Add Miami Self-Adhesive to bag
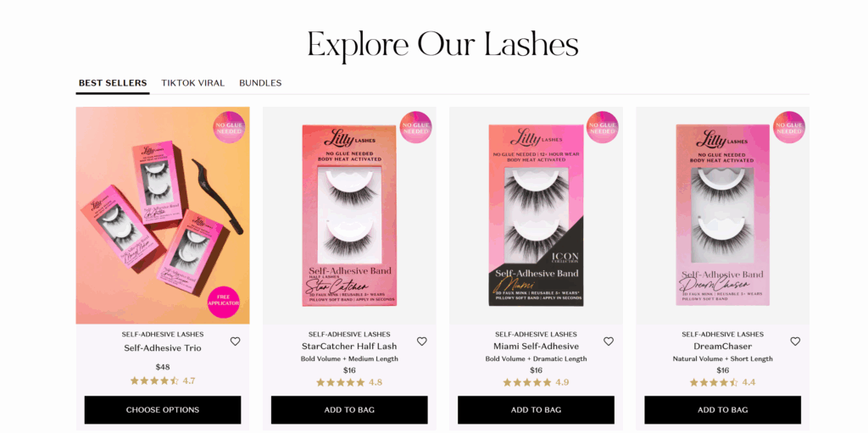This screenshot has width=868, height=433. tap(536, 410)
